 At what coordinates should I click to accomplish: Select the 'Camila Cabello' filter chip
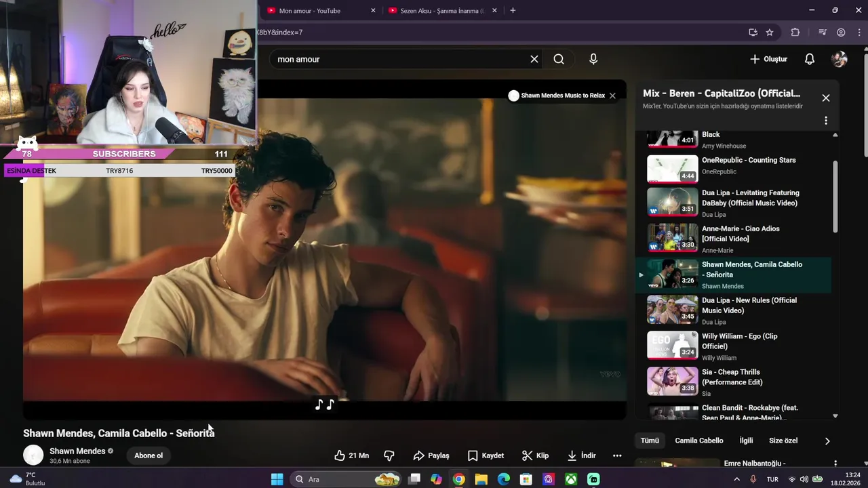click(x=699, y=441)
